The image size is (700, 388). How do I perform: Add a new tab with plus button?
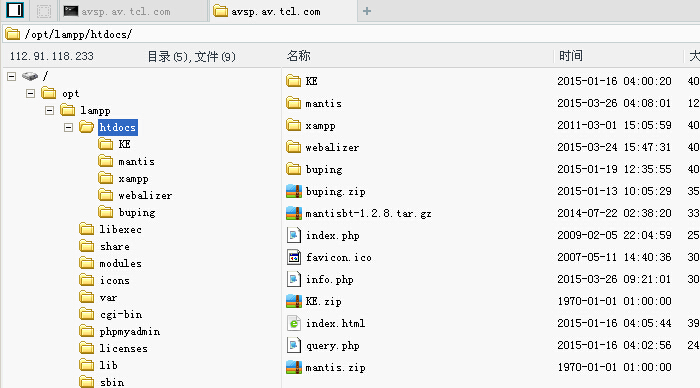pyautogui.click(x=367, y=11)
